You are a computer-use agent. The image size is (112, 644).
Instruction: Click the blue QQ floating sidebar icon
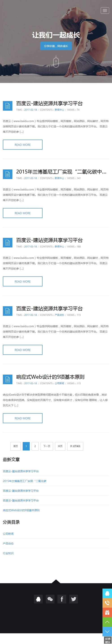(107, 593)
